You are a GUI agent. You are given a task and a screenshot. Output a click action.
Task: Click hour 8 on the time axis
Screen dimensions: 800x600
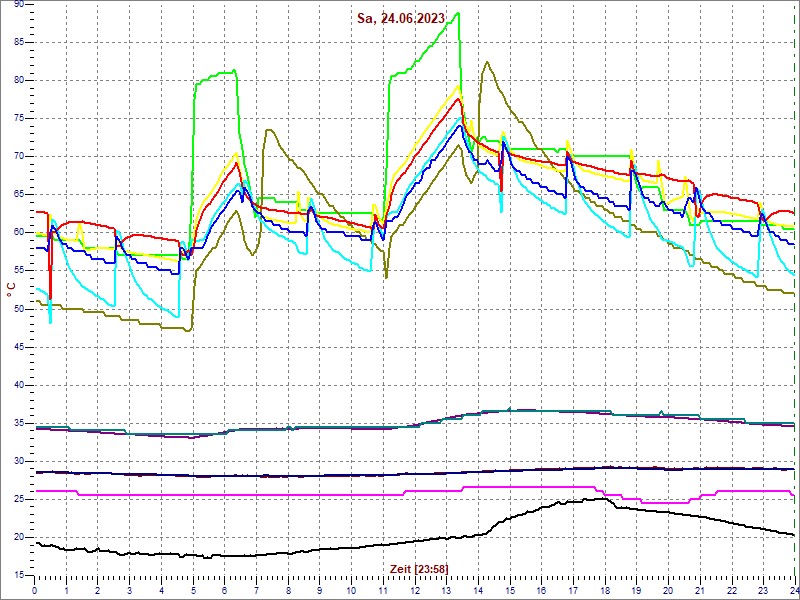pos(288,589)
